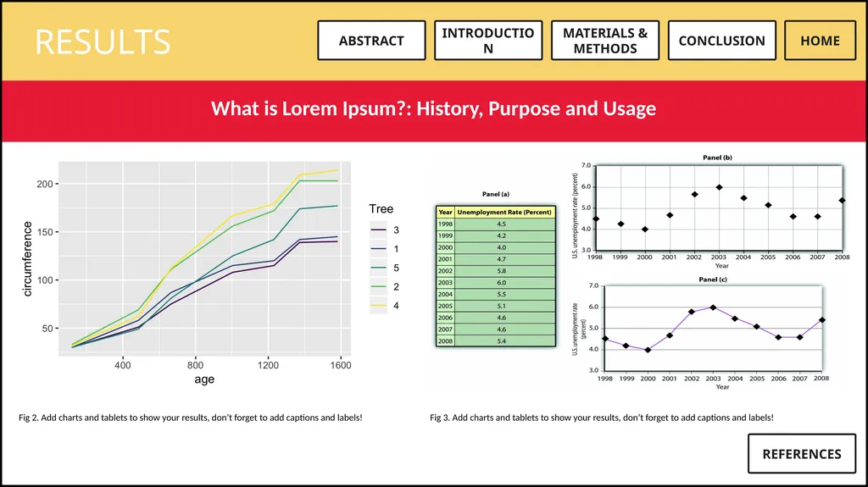Screen dimensions: 868x487
Task: Click the 6.0 value in the table
Action: coord(501,283)
